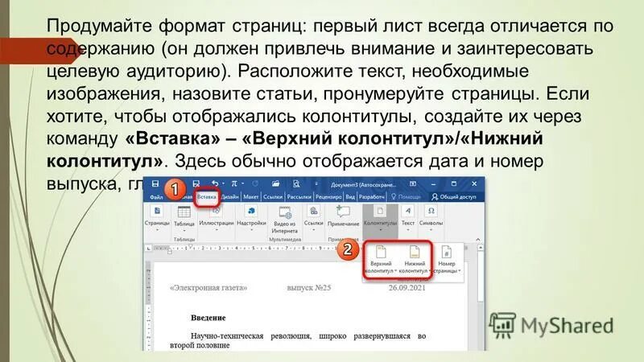Open the Customize Quick Access Toolbar arrow
Image resolution: width=644 pixels, height=362 pixels.
(x=316, y=184)
